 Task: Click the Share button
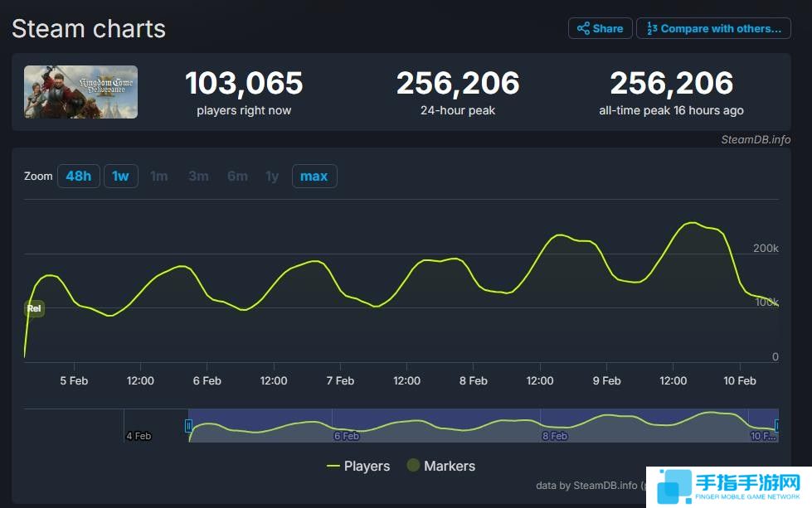(600, 28)
